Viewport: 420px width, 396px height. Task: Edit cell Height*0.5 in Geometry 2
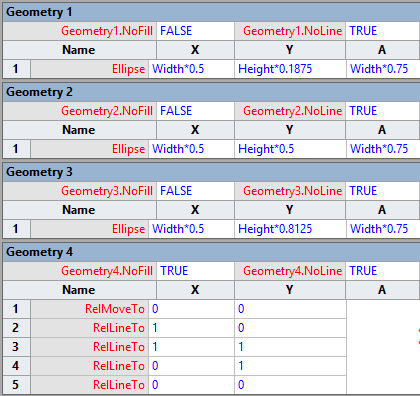[x=290, y=149]
